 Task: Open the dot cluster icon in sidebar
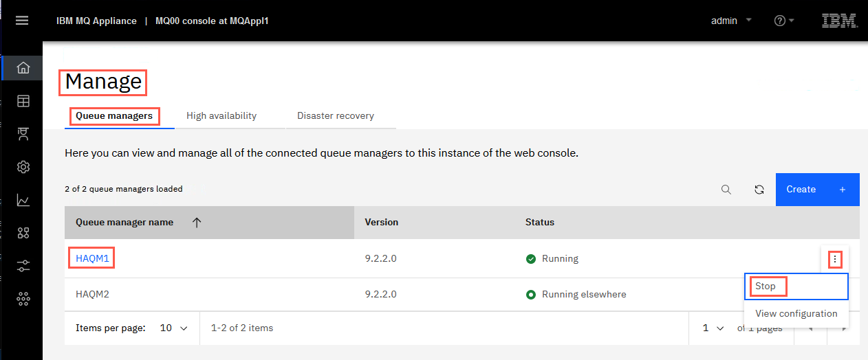23,299
